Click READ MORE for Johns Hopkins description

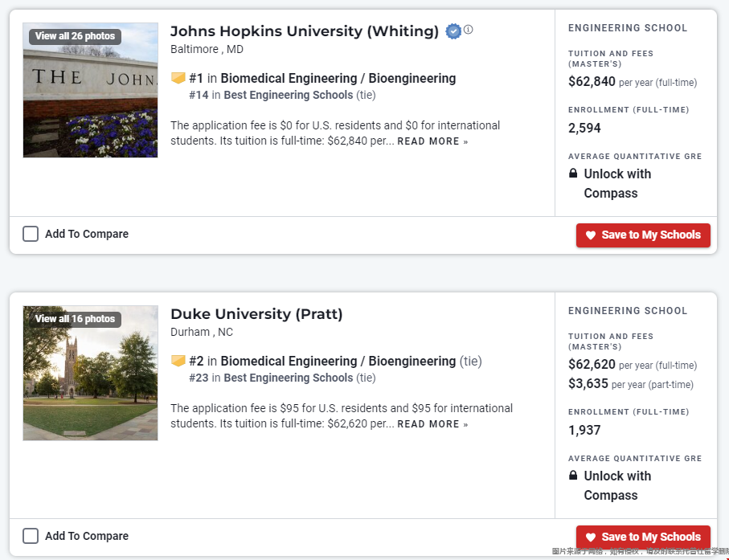pos(432,141)
